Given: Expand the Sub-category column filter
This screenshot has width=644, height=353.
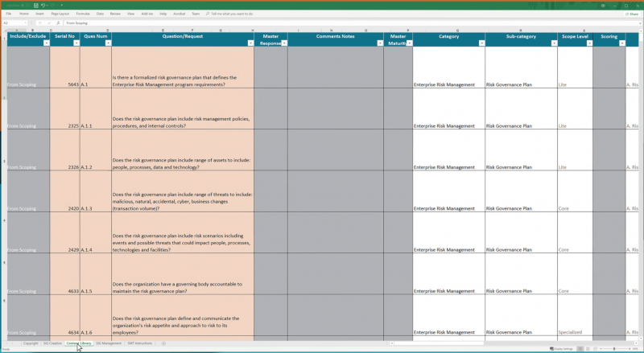Looking at the screenshot, I should coord(553,43).
